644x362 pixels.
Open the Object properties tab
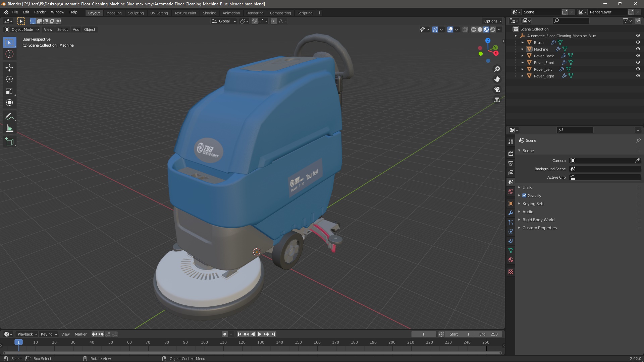[511, 203]
